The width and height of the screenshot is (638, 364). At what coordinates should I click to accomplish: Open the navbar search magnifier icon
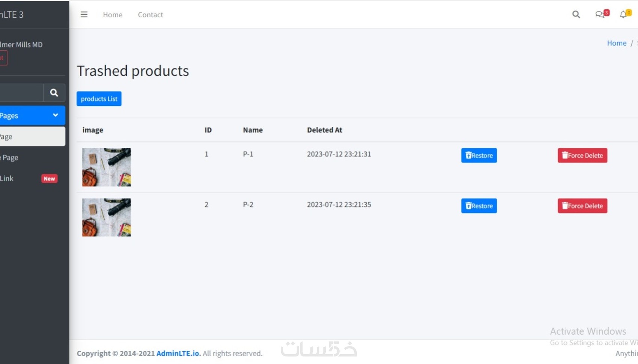pyautogui.click(x=576, y=15)
